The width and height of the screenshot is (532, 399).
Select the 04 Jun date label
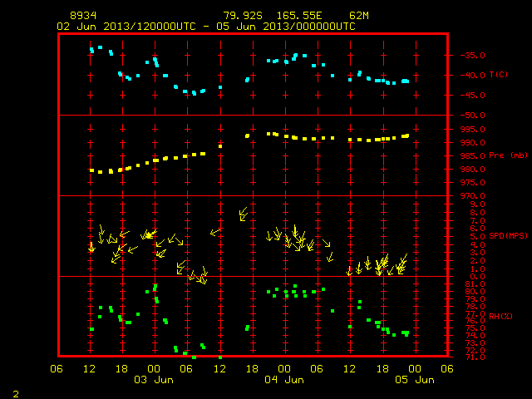(284, 380)
